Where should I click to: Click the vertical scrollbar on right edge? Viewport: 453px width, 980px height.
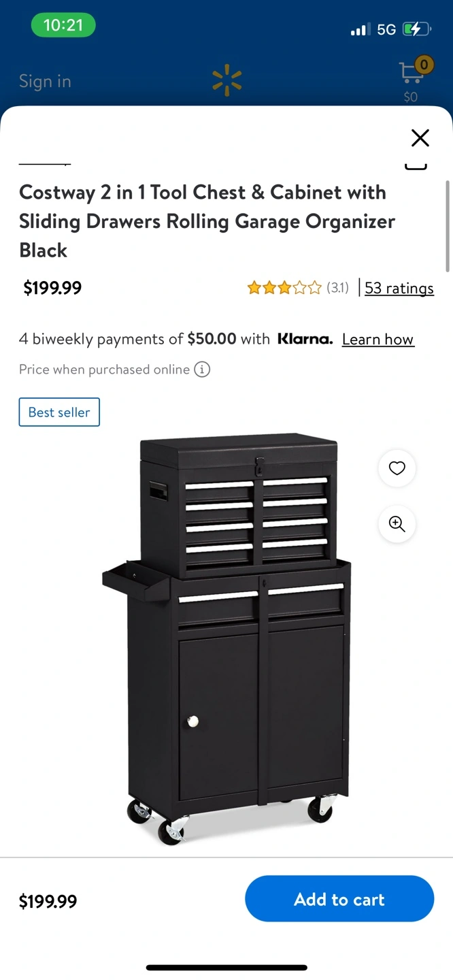(448, 226)
